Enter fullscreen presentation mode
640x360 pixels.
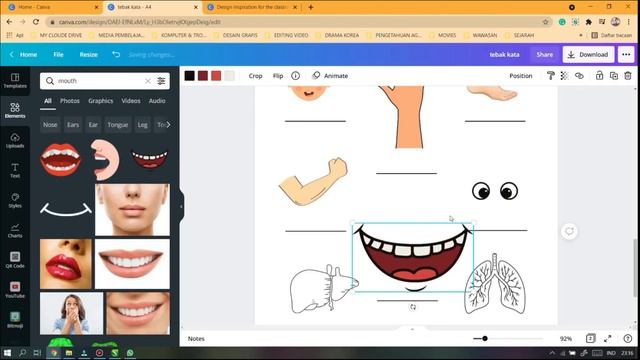click(x=608, y=338)
